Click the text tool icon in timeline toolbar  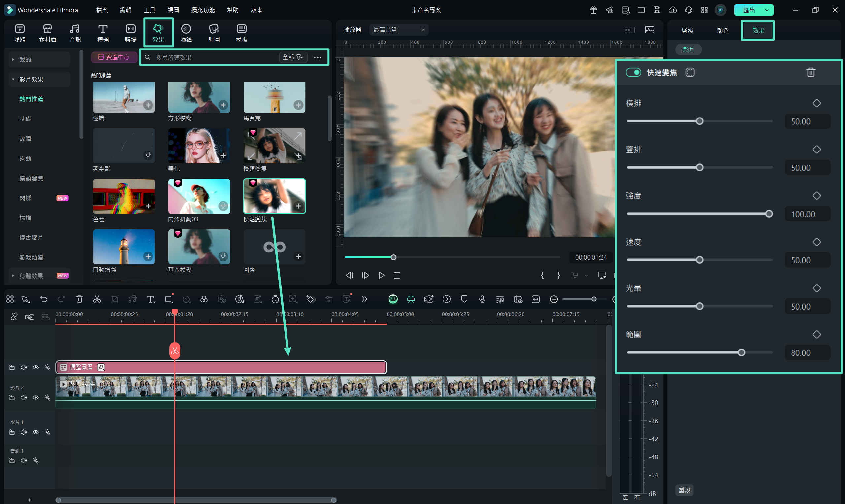[x=151, y=299]
